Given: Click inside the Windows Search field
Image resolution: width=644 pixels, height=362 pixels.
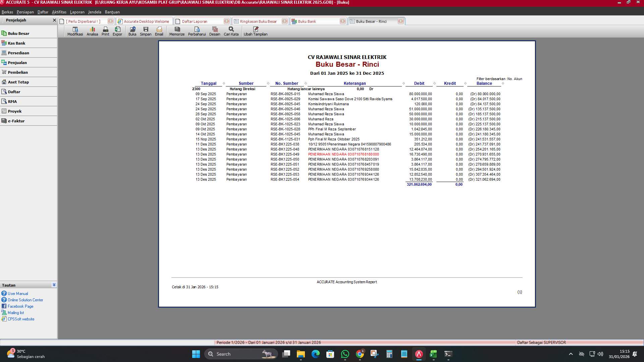Looking at the screenshot, I should 235,354.
